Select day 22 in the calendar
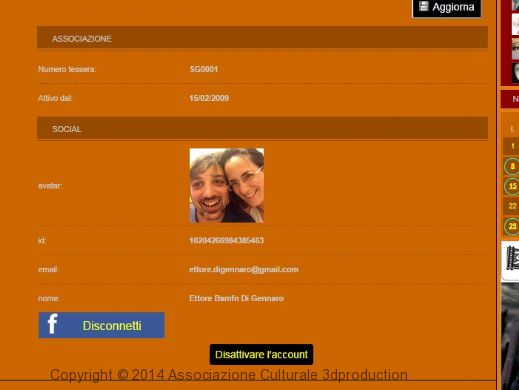The height and width of the screenshot is (390, 519). pos(512,206)
